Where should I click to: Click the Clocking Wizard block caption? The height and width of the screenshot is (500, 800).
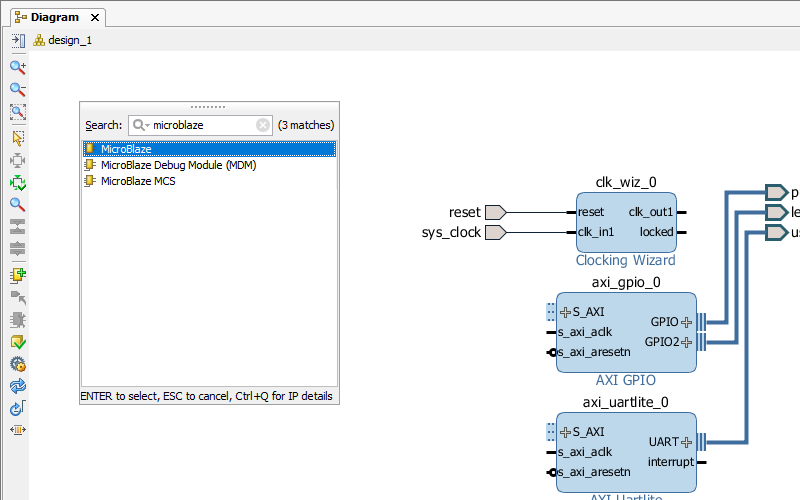[626, 260]
